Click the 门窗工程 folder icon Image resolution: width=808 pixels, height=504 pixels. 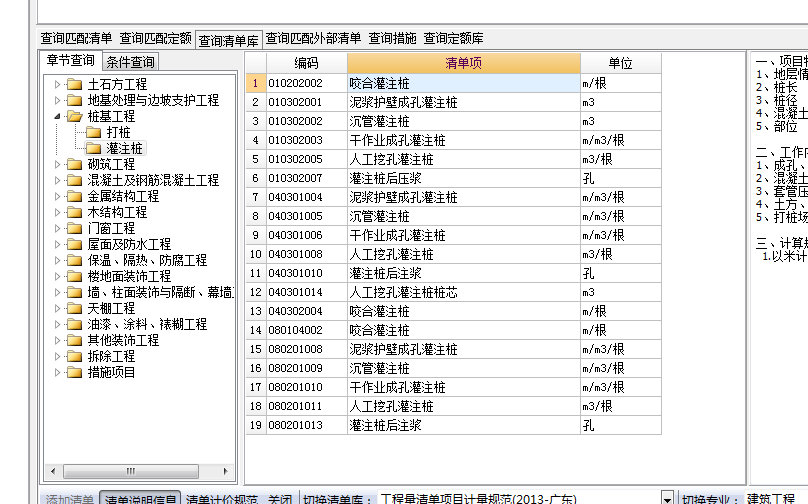pyautogui.click(x=74, y=228)
